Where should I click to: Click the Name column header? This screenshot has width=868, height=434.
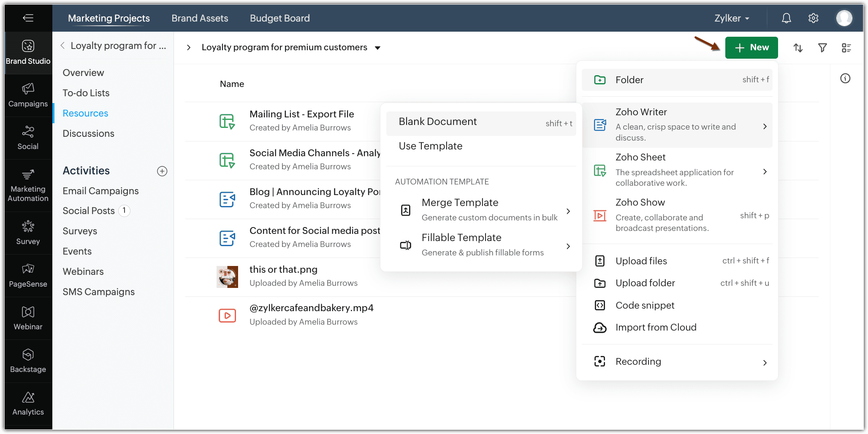pyautogui.click(x=232, y=84)
